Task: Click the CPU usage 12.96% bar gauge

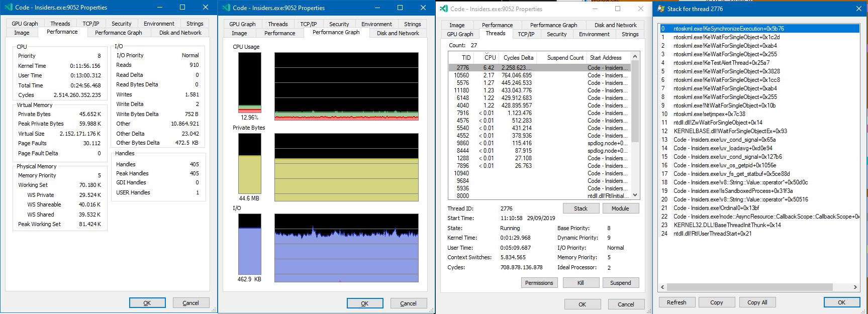Action: [249, 83]
